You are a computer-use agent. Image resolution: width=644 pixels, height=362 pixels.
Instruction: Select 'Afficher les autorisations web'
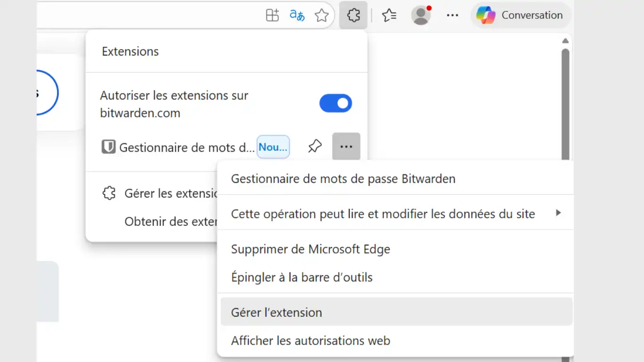311,340
